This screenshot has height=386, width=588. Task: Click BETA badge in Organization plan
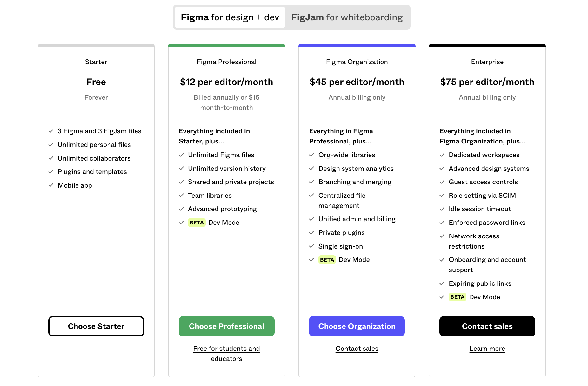click(x=327, y=260)
